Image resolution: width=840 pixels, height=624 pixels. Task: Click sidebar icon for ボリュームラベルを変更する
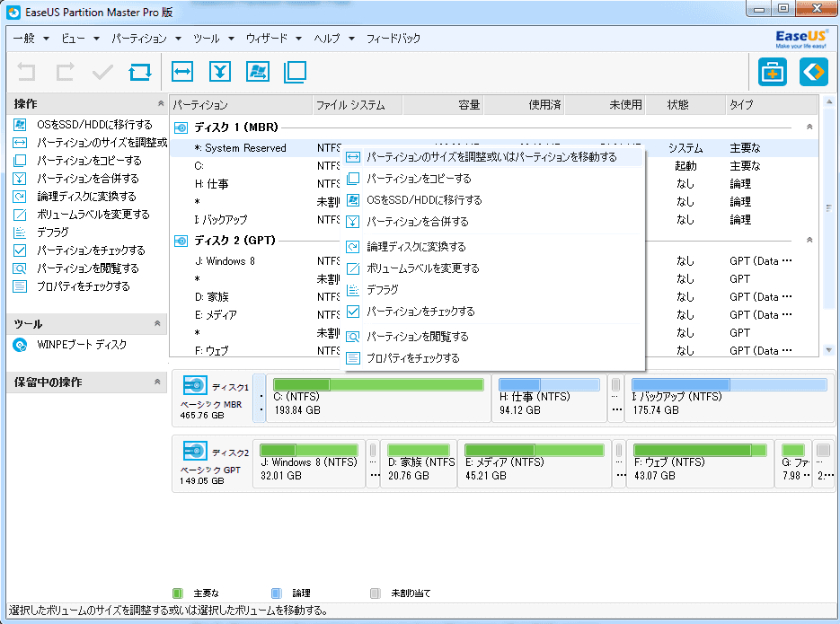point(20,215)
